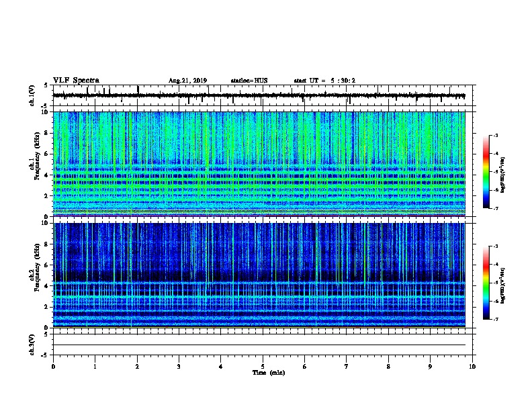Click inside the ch.1 spectrogram panel

pyautogui.click(x=259, y=164)
